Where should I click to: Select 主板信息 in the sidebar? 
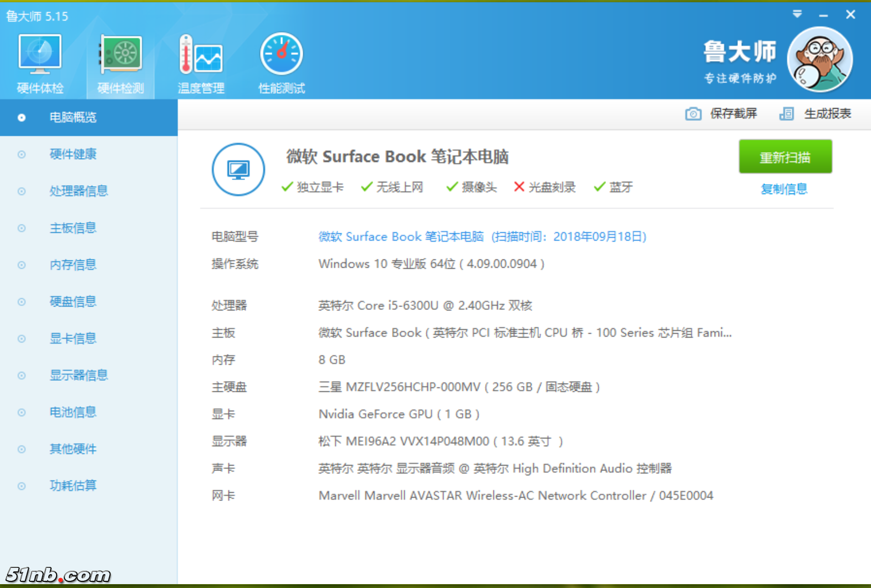(73, 228)
